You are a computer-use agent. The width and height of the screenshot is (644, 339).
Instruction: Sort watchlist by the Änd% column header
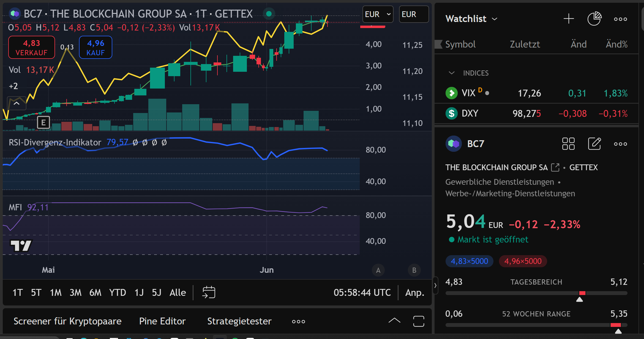pos(616,44)
